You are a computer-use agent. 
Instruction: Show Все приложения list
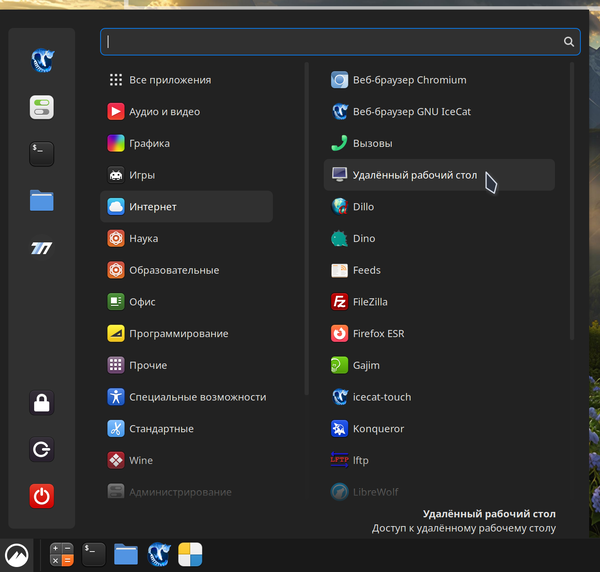click(170, 80)
